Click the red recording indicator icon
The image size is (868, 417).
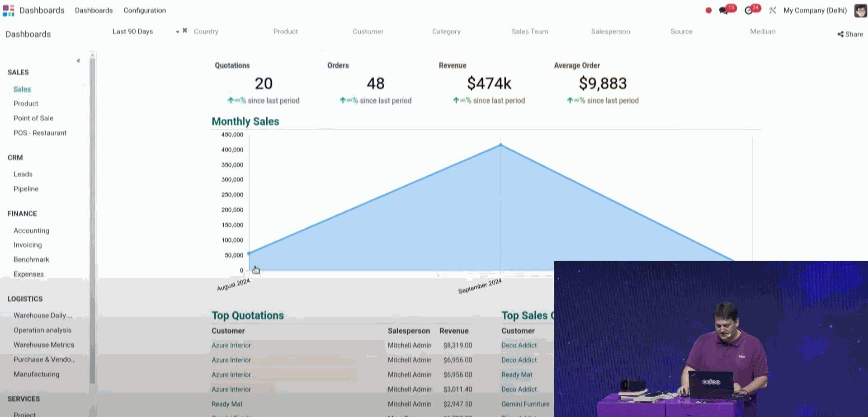(x=708, y=10)
